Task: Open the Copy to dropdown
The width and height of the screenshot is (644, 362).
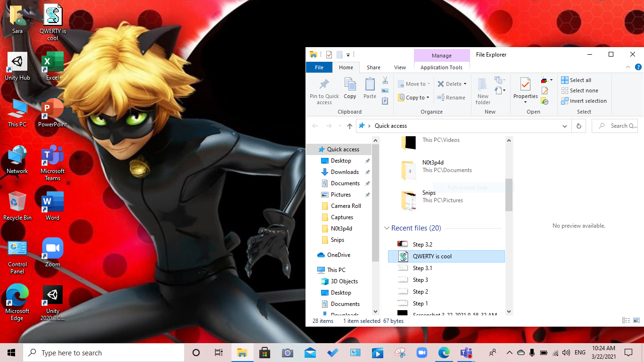Action: [414, 98]
